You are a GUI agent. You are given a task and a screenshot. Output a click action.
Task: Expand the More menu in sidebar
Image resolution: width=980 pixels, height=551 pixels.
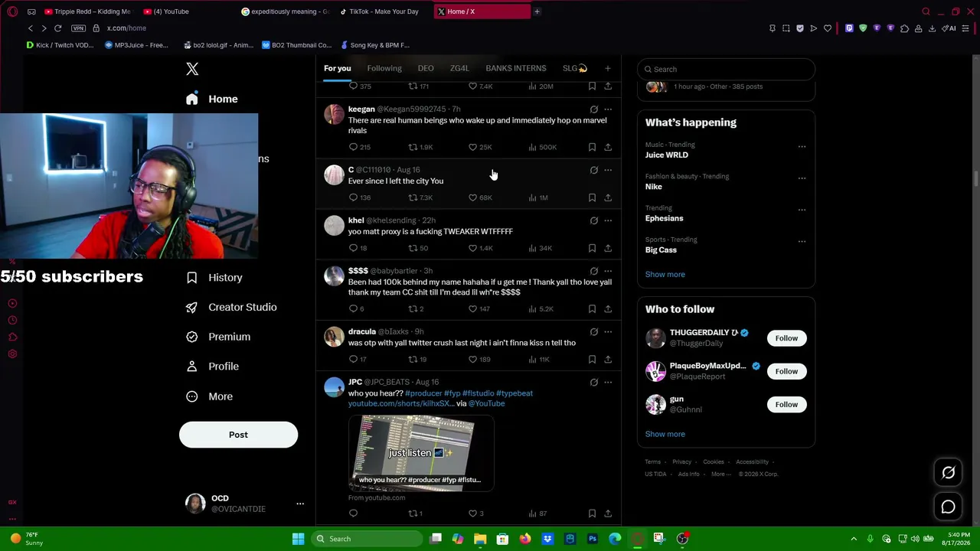(x=210, y=396)
